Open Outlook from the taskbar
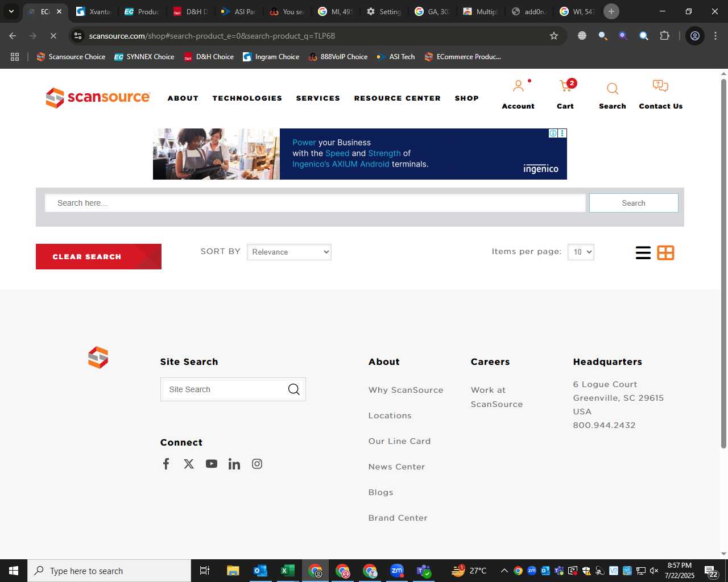 260,571
